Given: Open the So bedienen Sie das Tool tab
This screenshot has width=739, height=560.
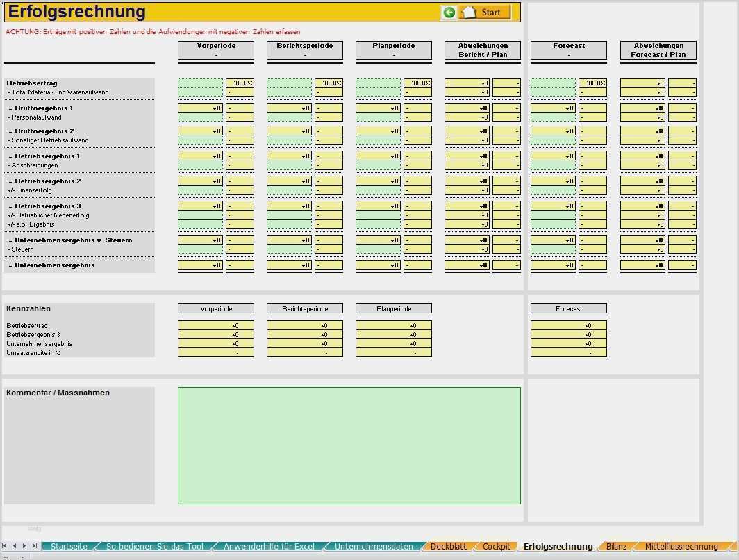Looking at the screenshot, I should 155,546.
